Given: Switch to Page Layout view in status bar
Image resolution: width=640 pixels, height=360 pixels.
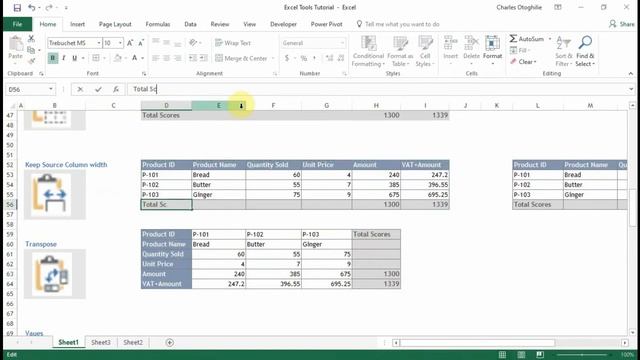Looking at the screenshot, I should click(521, 354).
